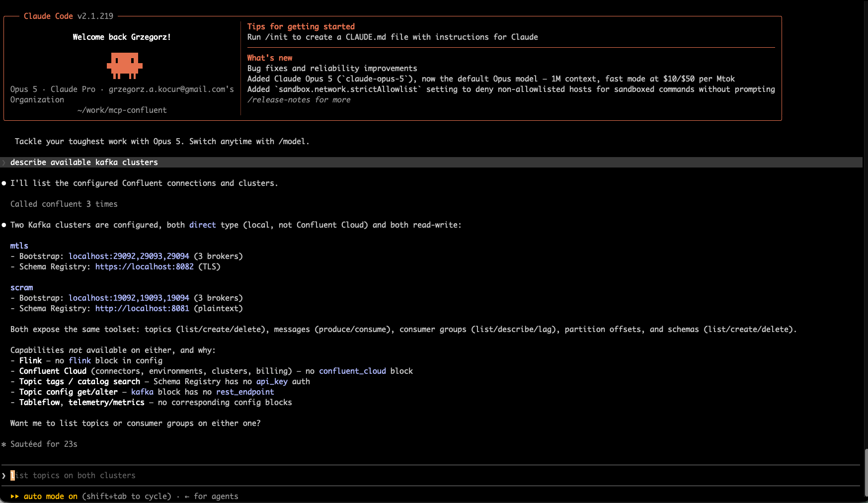Open the http://localhost:8081 Schema Registry link
This screenshot has height=503, width=868.
[142, 309]
